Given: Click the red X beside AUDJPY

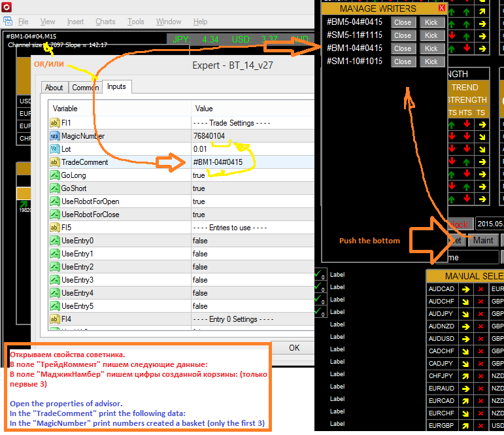Looking at the screenshot, I should (x=481, y=314).
